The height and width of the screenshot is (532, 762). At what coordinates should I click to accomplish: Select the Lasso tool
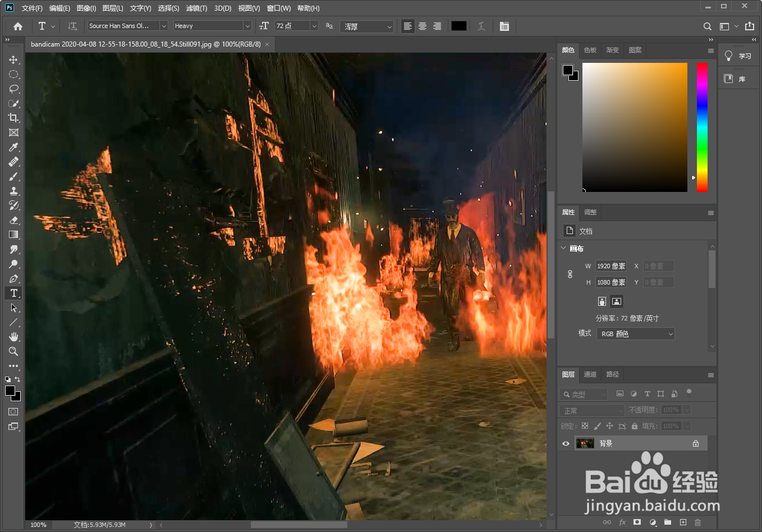(13, 89)
